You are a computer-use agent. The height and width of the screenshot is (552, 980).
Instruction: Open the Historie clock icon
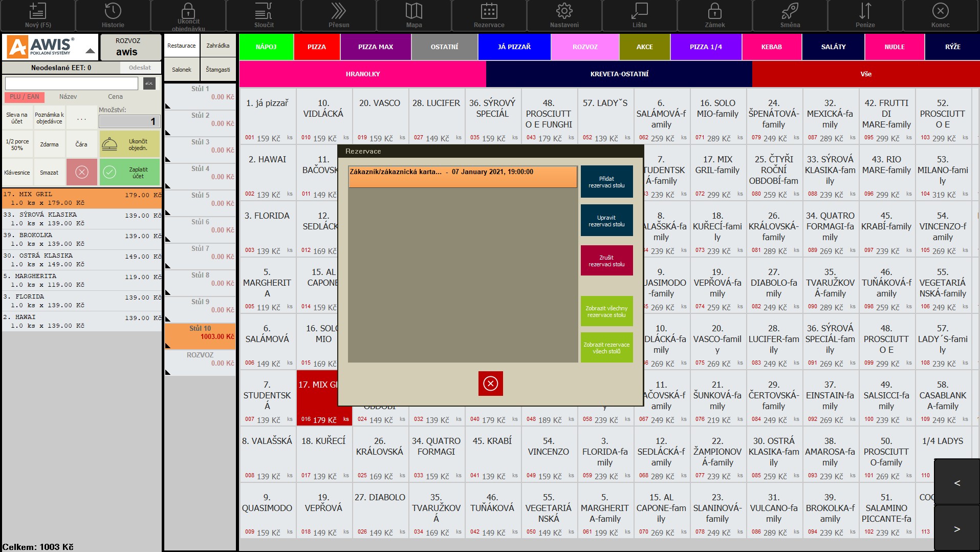[113, 11]
